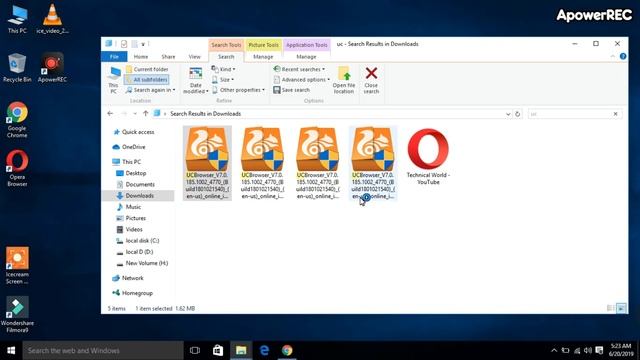Open the Advanced options dropdown
This screenshot has height=360, width=640.
[302, 80]
